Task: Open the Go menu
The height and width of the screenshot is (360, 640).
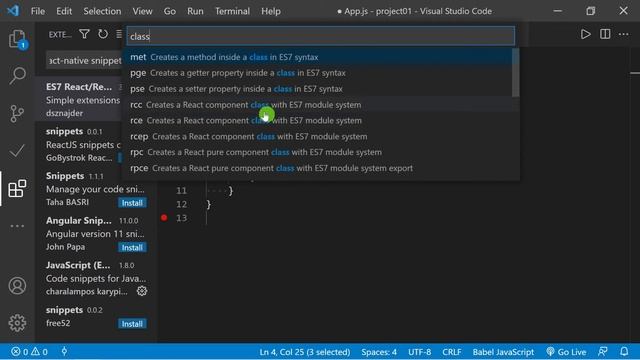Action: pos(169,11)
